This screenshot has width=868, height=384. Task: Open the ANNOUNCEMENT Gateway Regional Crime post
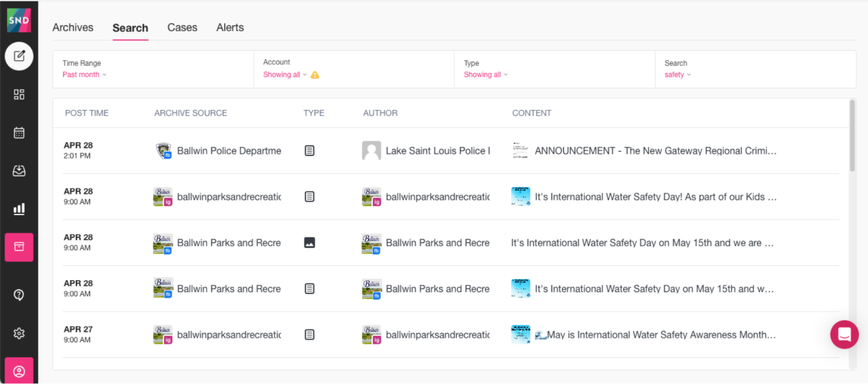point(655,151)
